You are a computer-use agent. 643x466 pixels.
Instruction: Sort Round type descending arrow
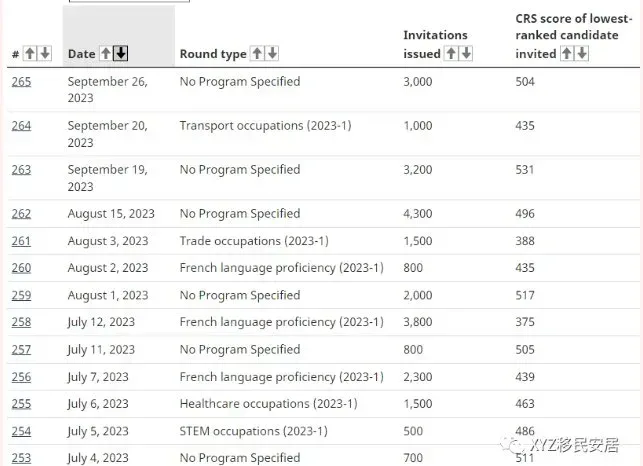coord(272,53)
